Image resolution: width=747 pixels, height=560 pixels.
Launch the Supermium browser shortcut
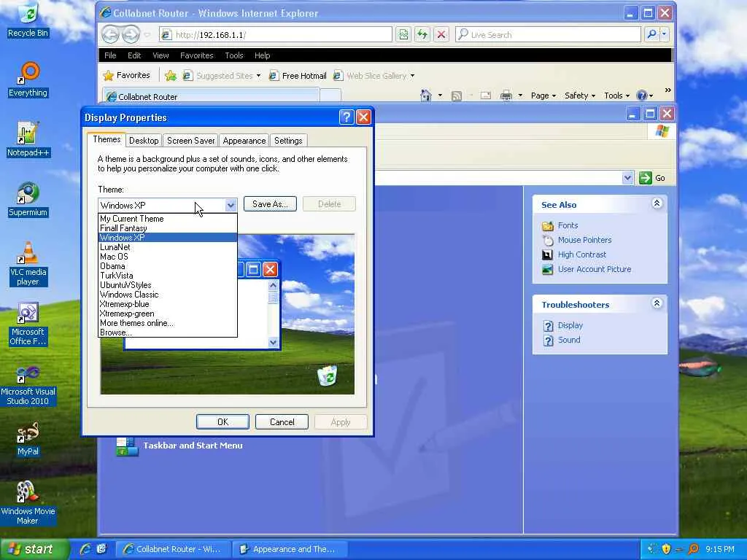coord(28,199)
